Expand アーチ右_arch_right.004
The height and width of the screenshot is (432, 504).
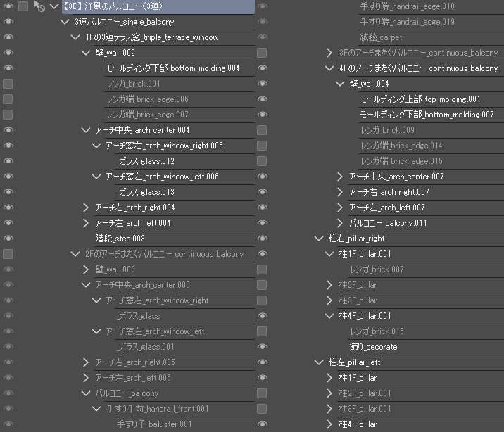tap(85, 208)
